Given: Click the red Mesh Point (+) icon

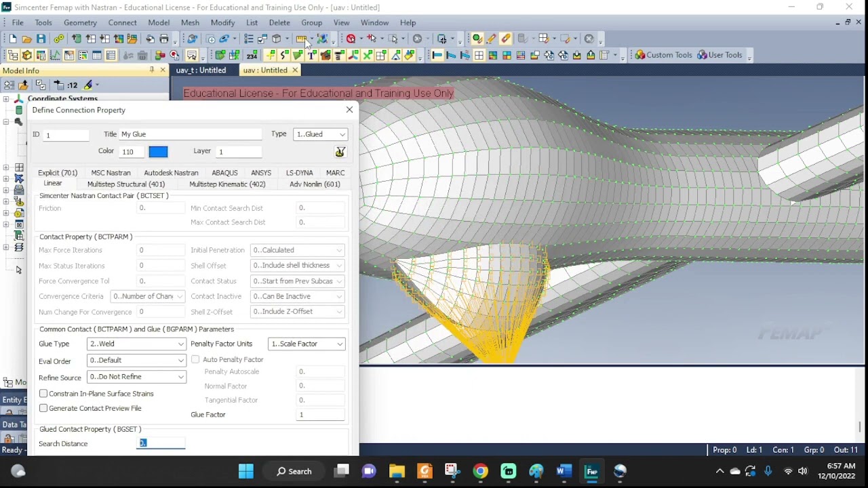Looking at the screenshot, I should [372, 39].
